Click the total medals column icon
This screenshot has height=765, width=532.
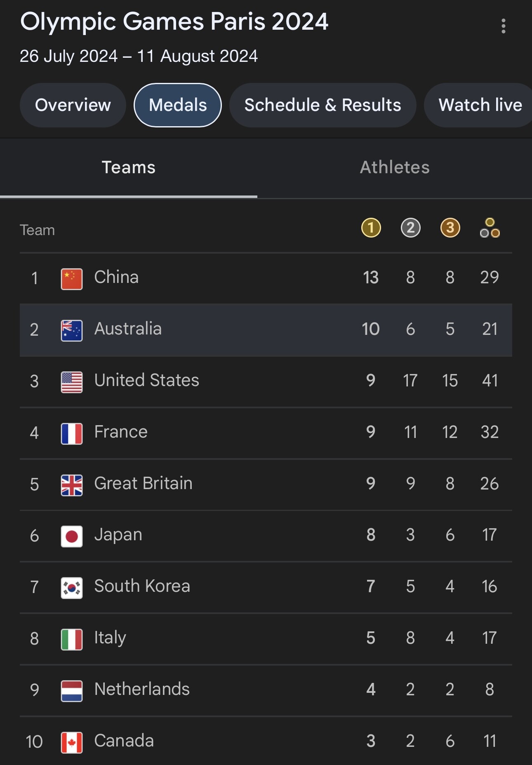coord(490,228)
